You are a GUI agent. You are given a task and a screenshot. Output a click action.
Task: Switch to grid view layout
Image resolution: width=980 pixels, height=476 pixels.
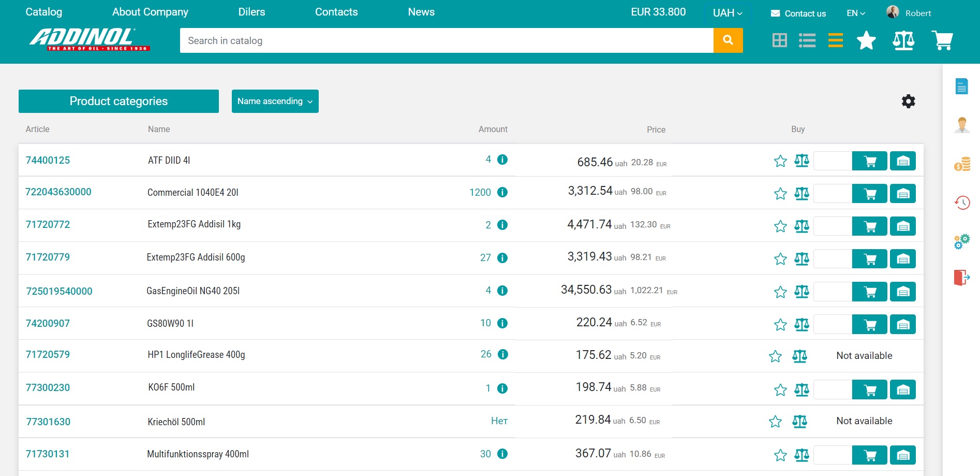coord(779,40)
